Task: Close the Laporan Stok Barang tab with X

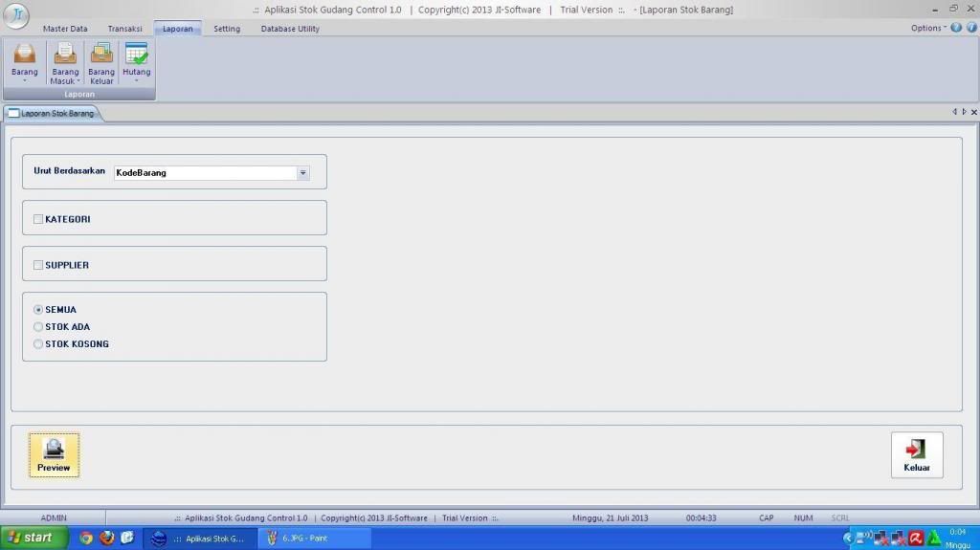Action: (x=973, y=112)
